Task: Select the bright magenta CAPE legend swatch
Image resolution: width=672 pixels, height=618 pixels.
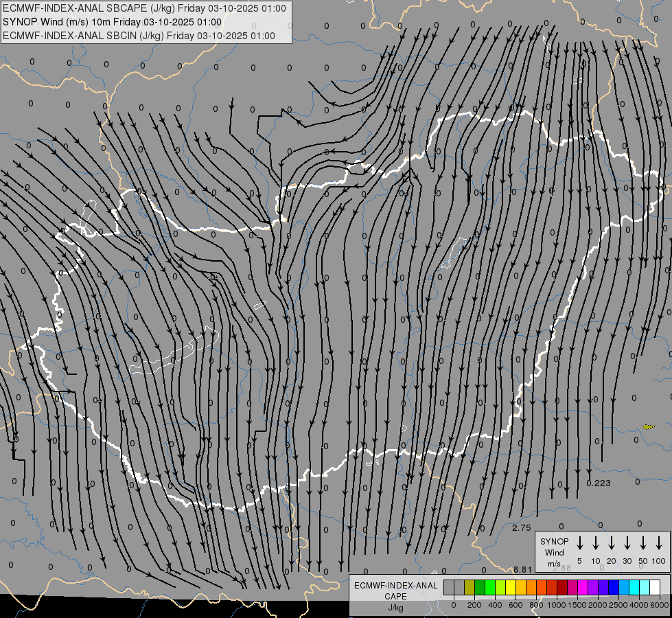Action: [x=583, y=587]
